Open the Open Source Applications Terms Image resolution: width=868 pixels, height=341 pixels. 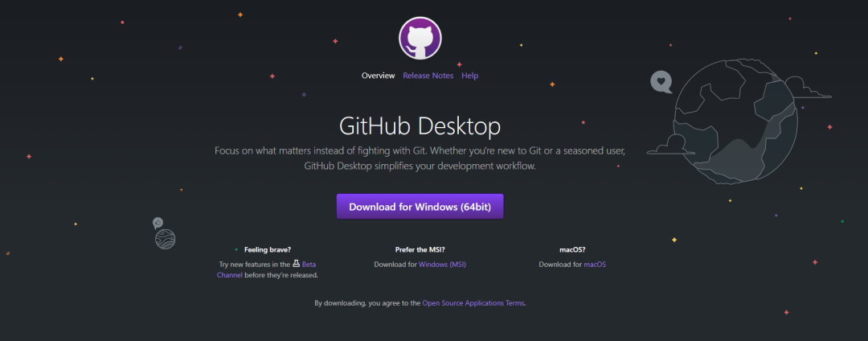point(473,303)
